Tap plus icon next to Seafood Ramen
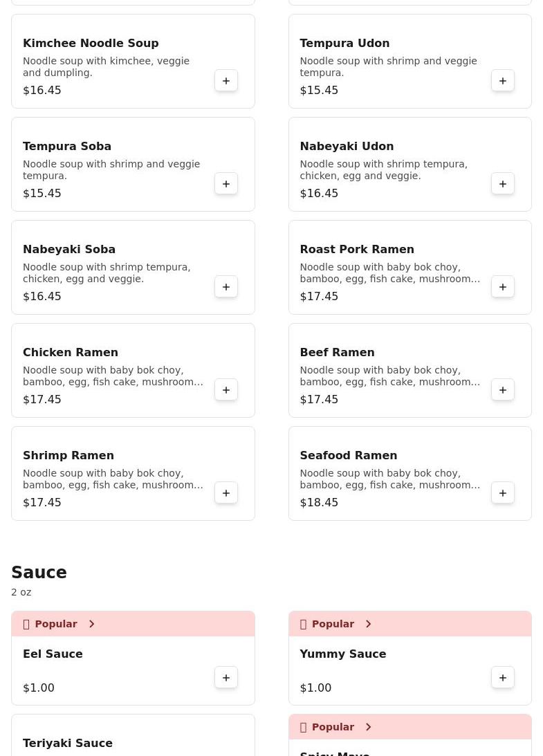This screenshot has width=543, height=756. [x=503, y=493]
